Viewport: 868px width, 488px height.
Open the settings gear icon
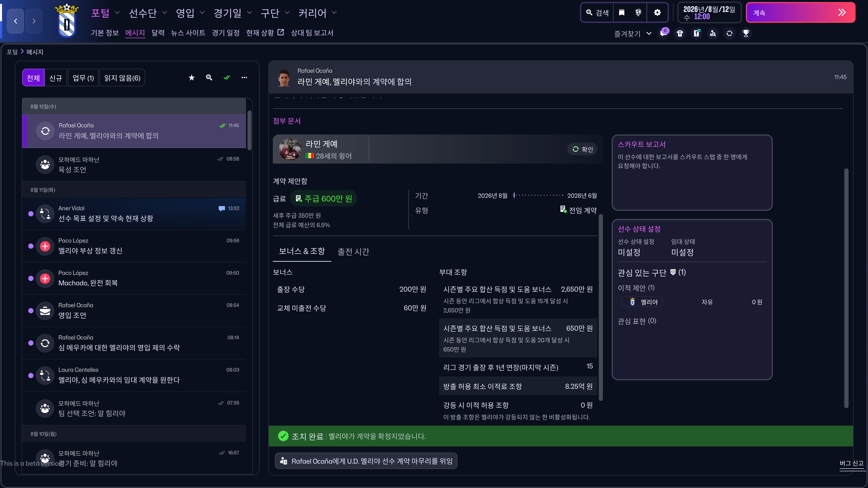click(x=657, y=13)
